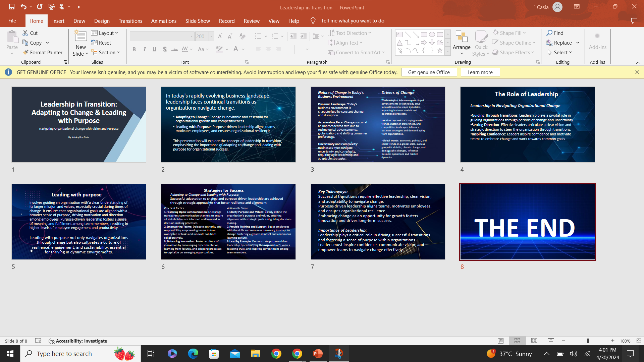Switch to Normal view button
Screen dimensions: 644x362
(500, 341)
